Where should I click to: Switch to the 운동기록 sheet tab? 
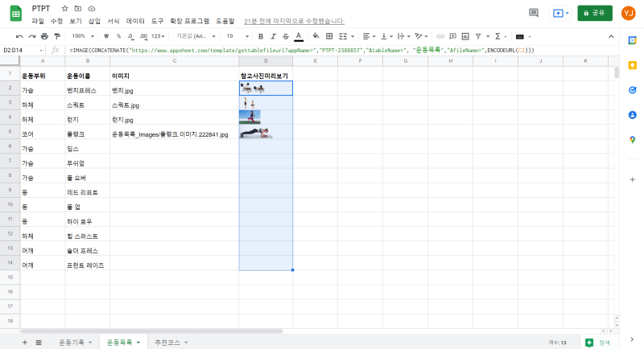75,343
